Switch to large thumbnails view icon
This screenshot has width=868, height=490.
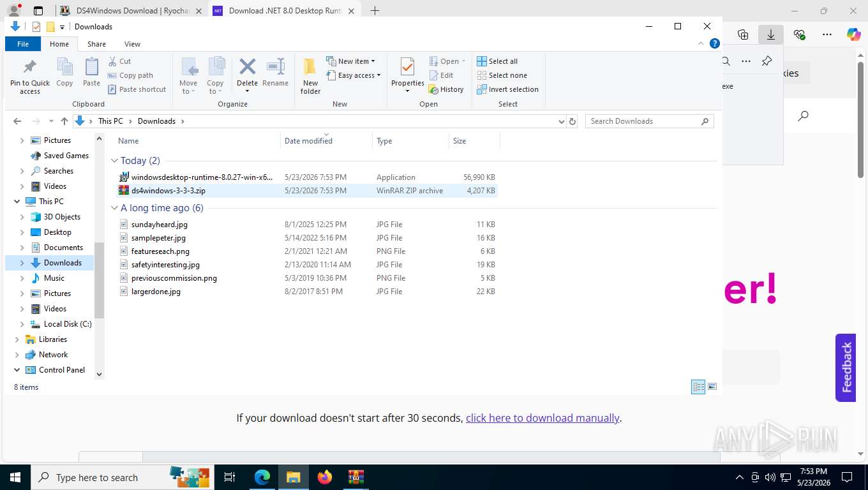click(712, 387)
